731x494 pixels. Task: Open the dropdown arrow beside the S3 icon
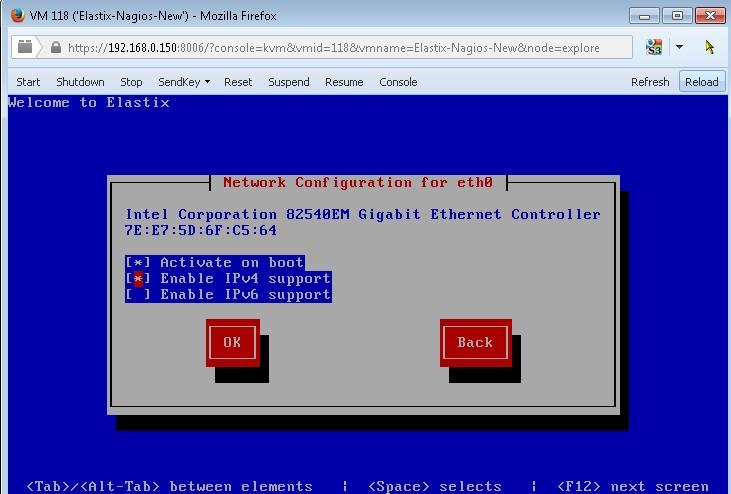(679, 47)
